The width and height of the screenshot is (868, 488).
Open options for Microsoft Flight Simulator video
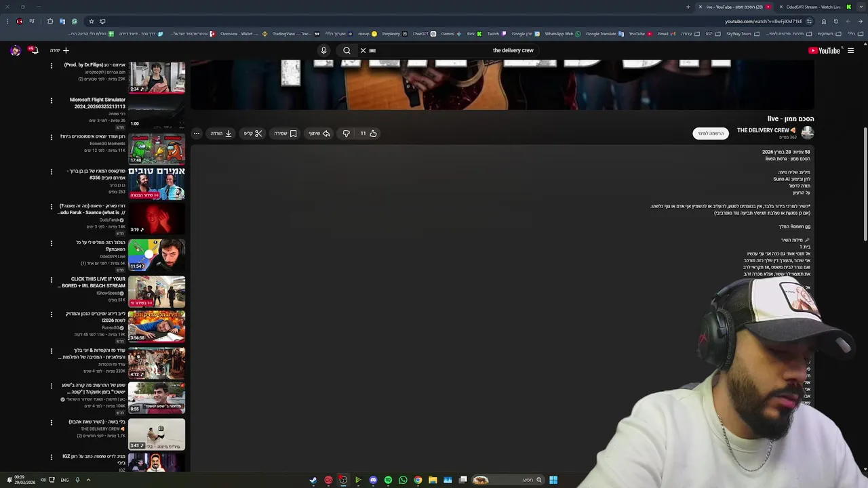pos(51,101)
